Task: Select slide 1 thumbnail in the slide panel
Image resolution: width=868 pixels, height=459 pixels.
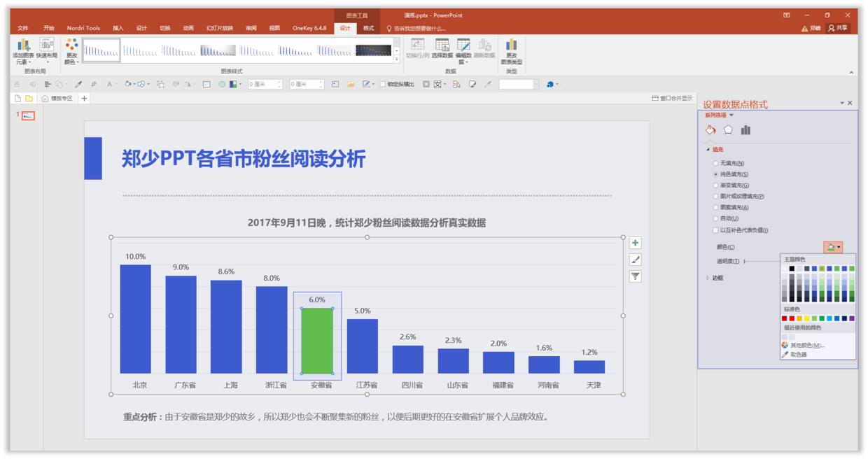Action: [x=28, y=115]
